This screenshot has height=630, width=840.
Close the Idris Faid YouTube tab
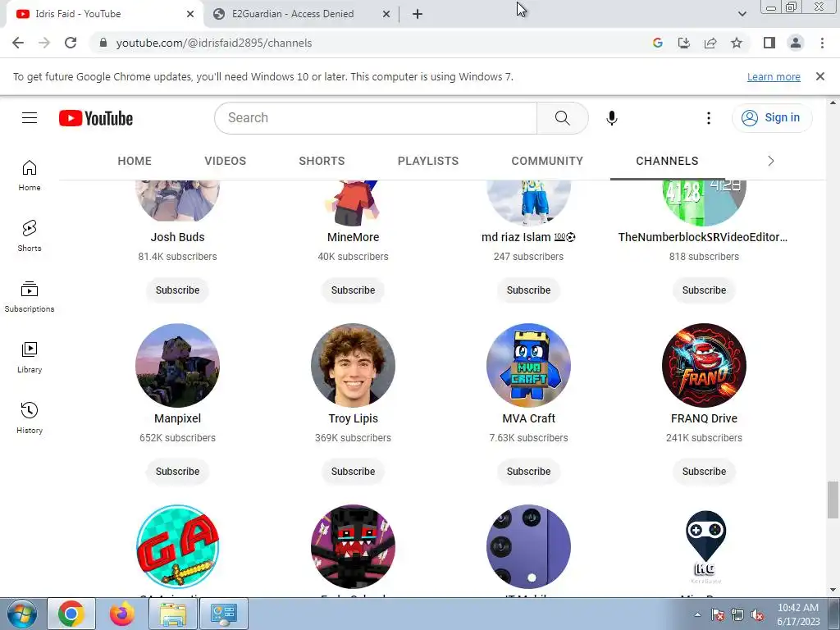(190, 14)
